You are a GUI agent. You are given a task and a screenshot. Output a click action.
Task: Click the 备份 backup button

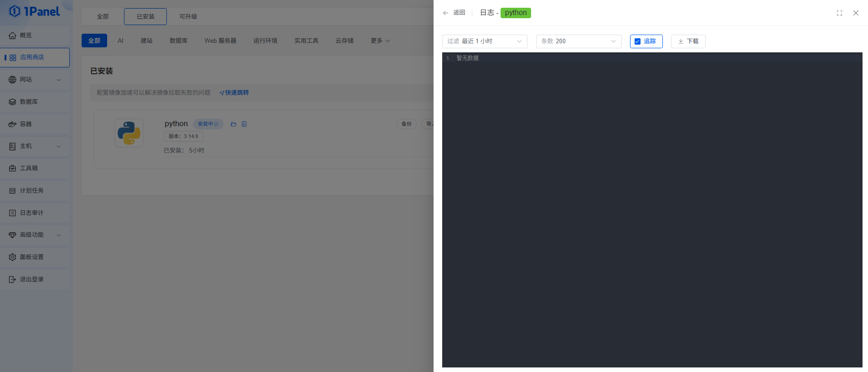tap(406, 124)
